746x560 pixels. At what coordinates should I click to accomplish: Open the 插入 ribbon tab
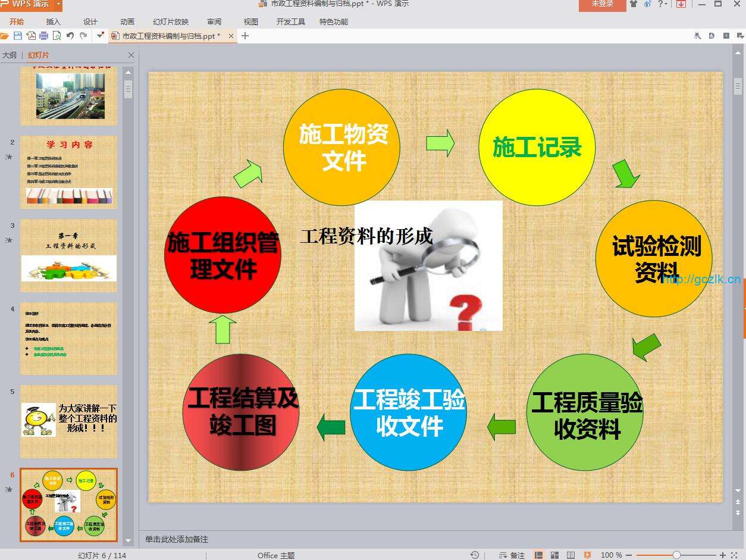point(54,22)
